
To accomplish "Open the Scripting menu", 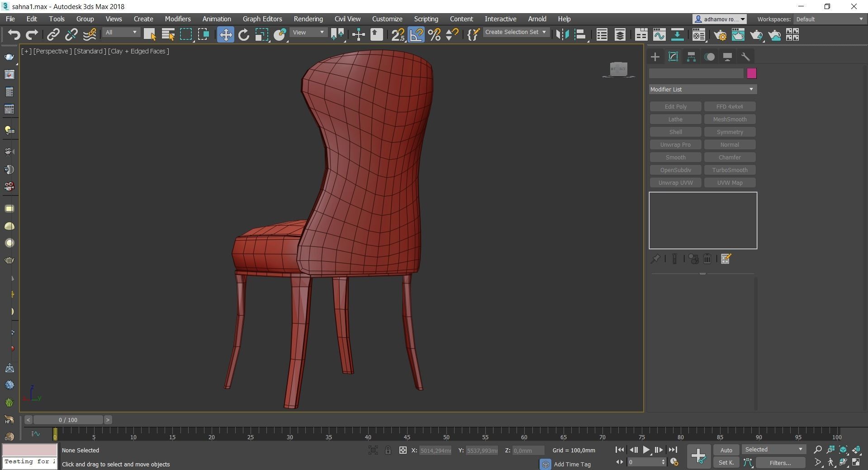I will pos(426,19).
